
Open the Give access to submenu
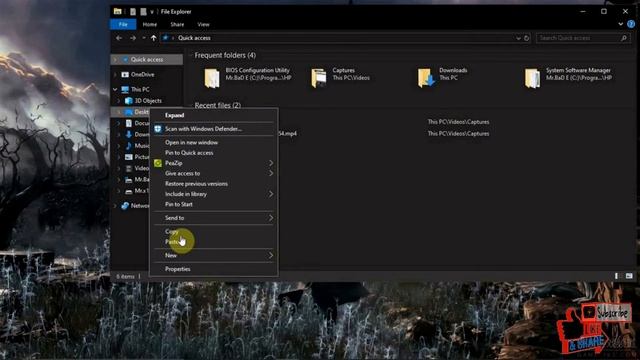pyautogui.click(x=214, y=173)
